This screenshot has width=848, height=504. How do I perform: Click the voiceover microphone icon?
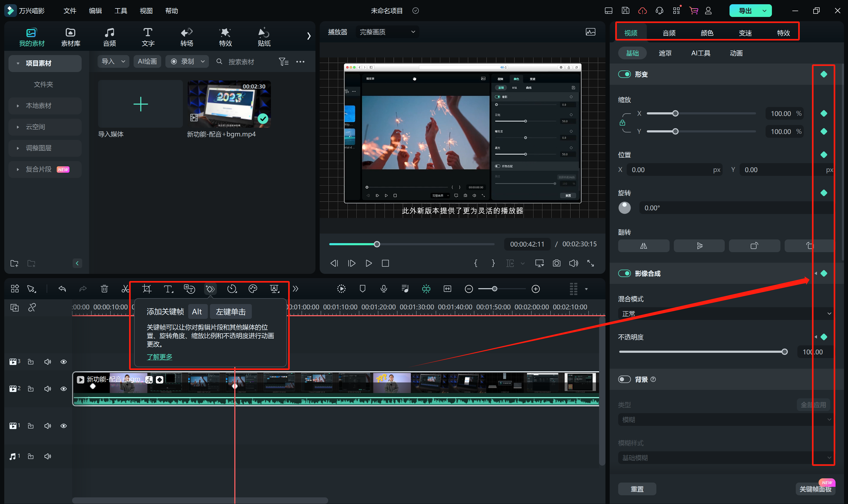384,289
